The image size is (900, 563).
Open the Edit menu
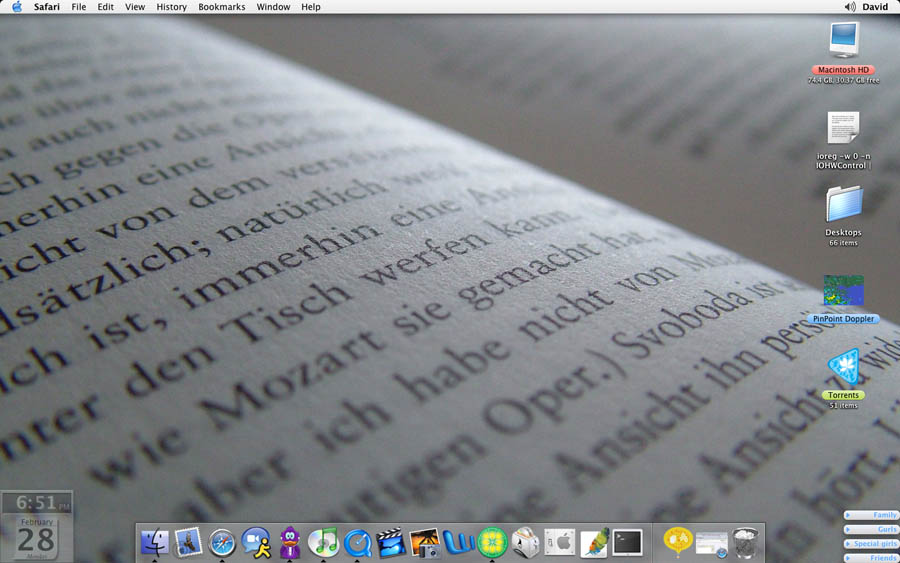pyautogui.click(x=106, y=7)
